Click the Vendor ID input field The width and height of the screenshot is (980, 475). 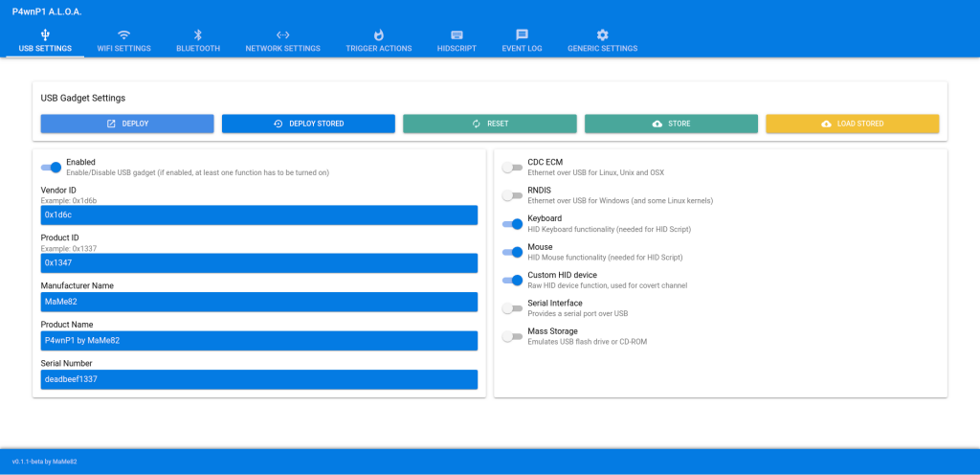coord(258,215)
